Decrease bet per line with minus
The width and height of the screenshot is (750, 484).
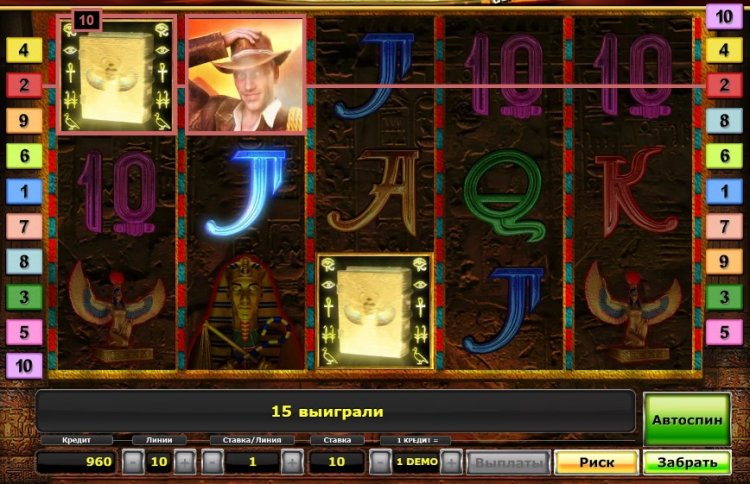[x=213, y=462]
